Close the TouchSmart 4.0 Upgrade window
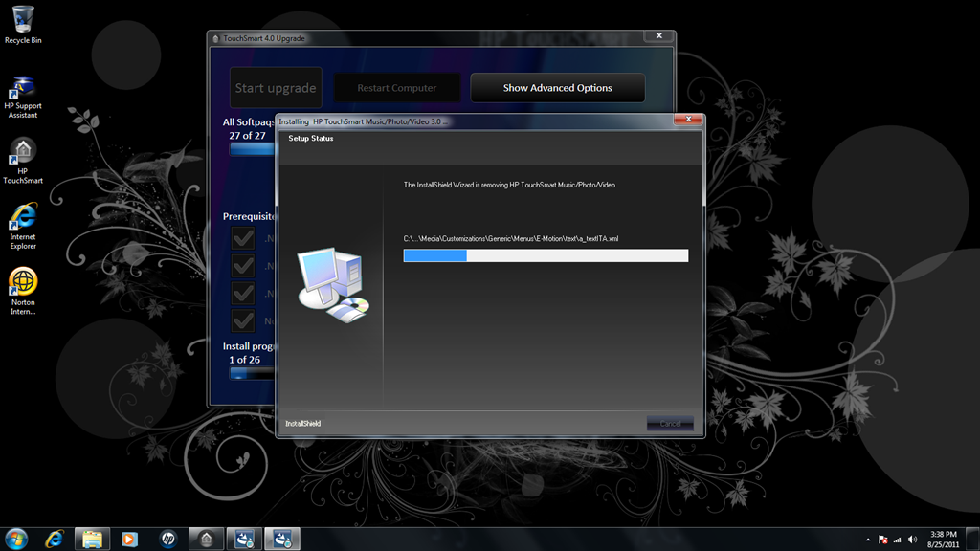This screenshot has height=551, width=980. coord(658,36)
